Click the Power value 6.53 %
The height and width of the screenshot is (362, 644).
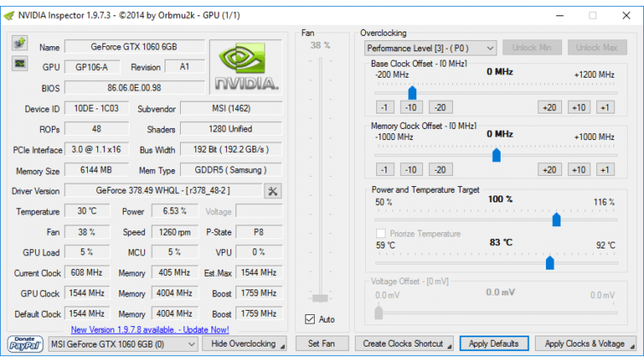175,211
